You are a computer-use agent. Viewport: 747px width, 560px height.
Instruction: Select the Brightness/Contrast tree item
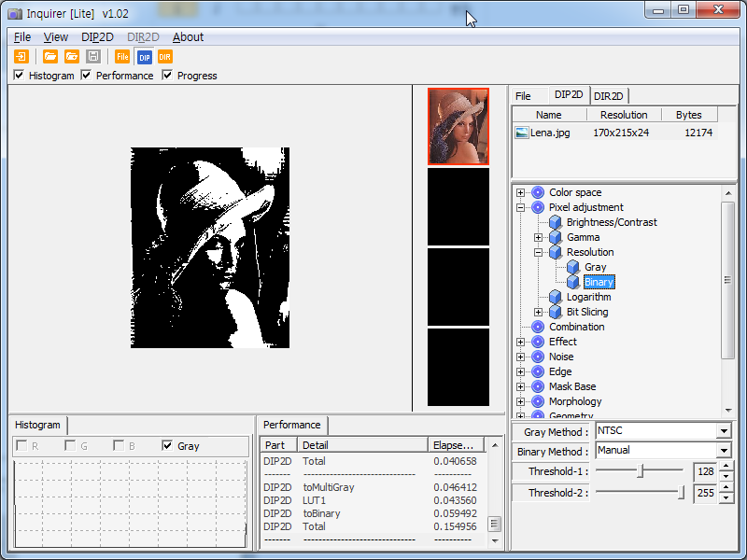(x=611, y=222)
